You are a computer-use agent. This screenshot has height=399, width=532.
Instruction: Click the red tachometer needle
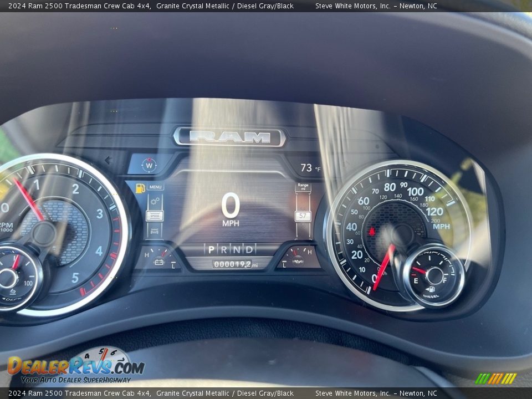[28, 199]
